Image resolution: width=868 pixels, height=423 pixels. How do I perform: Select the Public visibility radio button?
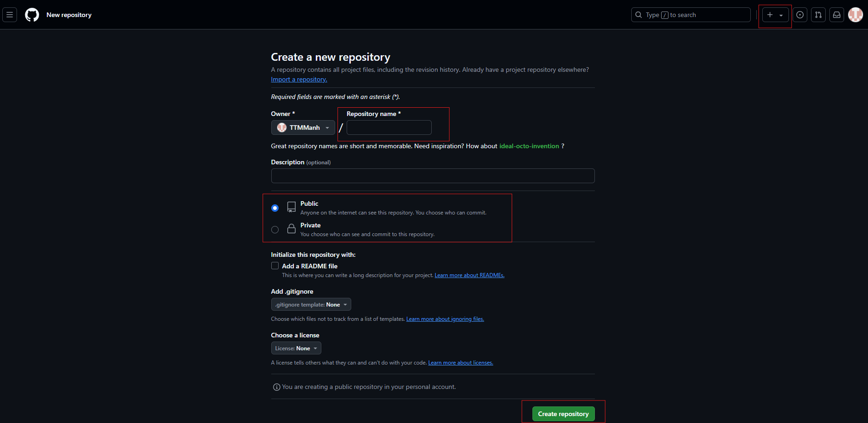click(275, 208)
